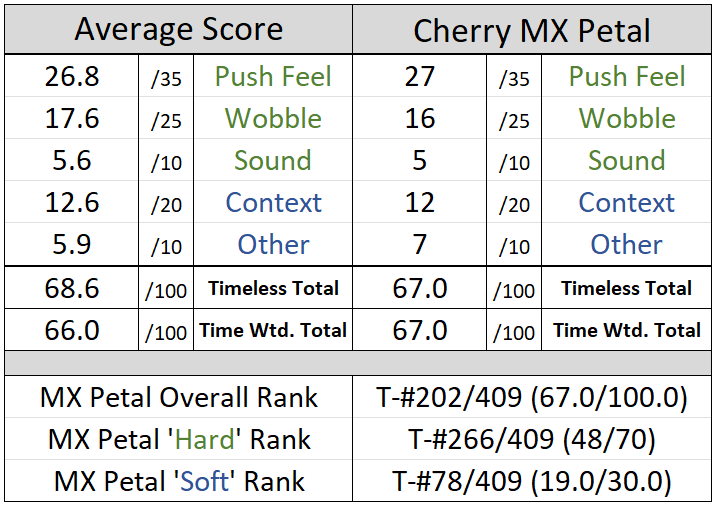Screen dimensions: 714x508
Task: Click "Time Wtd. Total" label under Cherry MX Petal
Action: pyautogui.click(x=627, y=330)
